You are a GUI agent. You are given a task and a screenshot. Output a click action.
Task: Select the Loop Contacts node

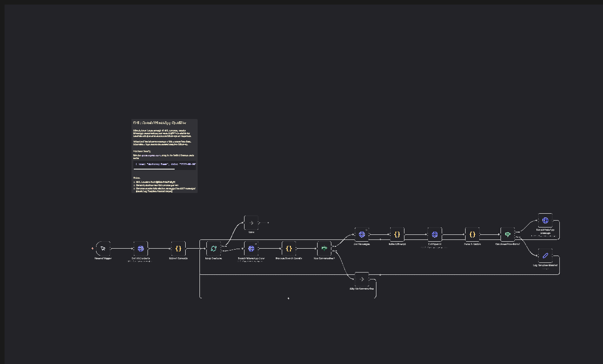pyautogui.click(x=213, y=249)
